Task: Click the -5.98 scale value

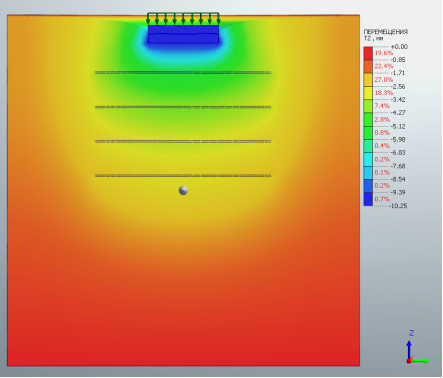Action: point(398,139)
